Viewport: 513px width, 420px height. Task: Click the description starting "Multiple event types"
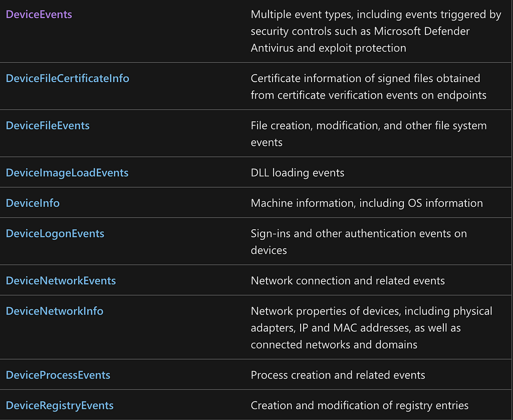point(376,31)
